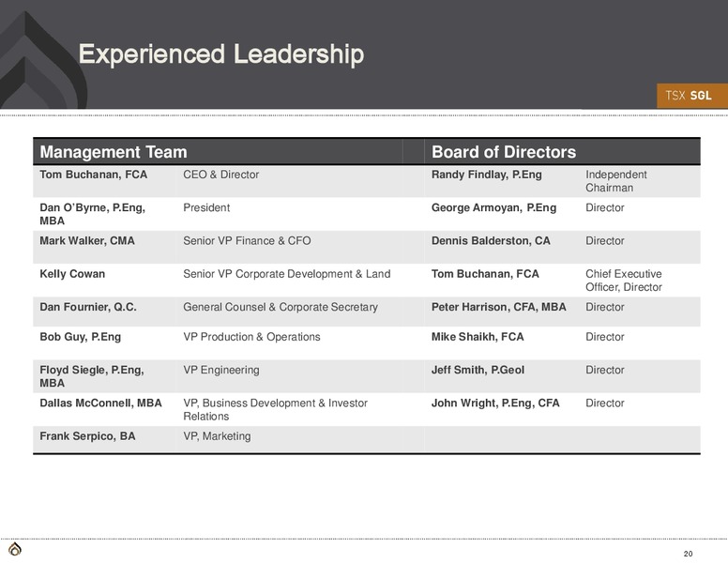The image size is (728, 563).
Task: Click the Management Team column header
Action: pyautogui.click(x=114, y=152)
